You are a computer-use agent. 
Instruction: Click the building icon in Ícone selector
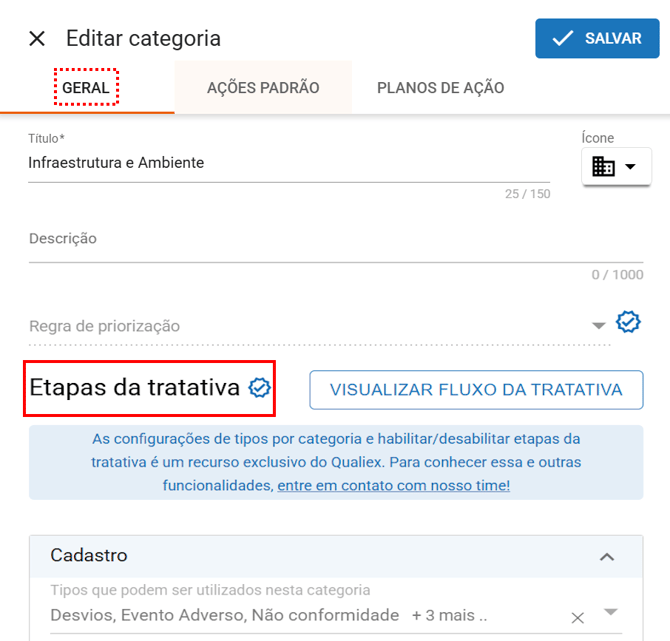point(604,167)
